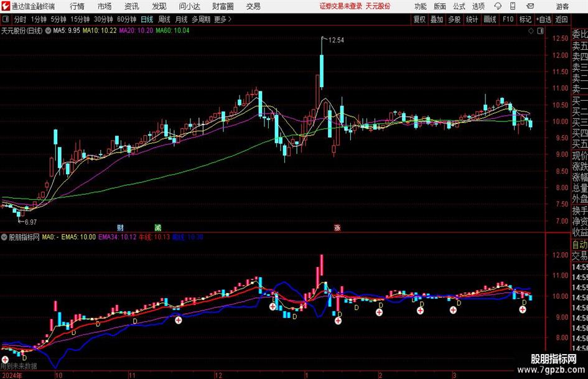Toggle the left panel icon beside 分时
The height and width of the screenshot is (379, 588).
point(6,19)
